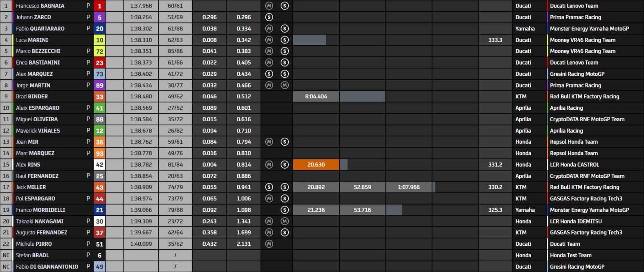The image size is (644, 272).
Task: Click Pol Espargaro's M tyre icon
Action: coord(269,199)
